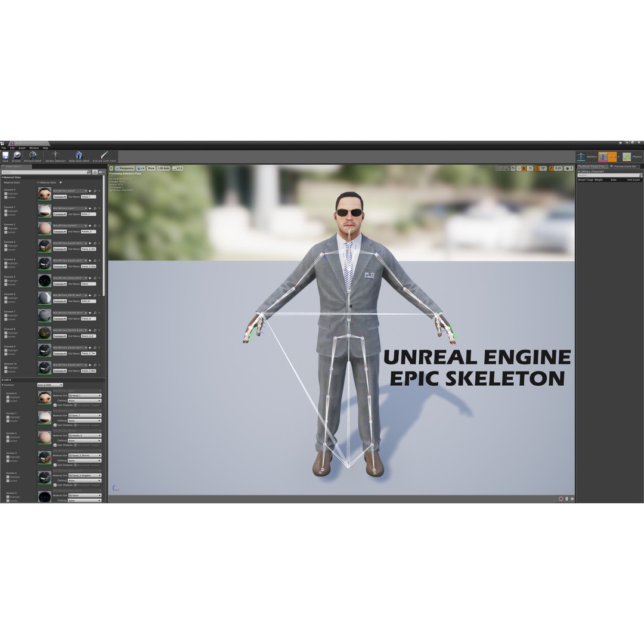Open the Help menu
Viewport: 644px width, 644px height.
(45, 148)
